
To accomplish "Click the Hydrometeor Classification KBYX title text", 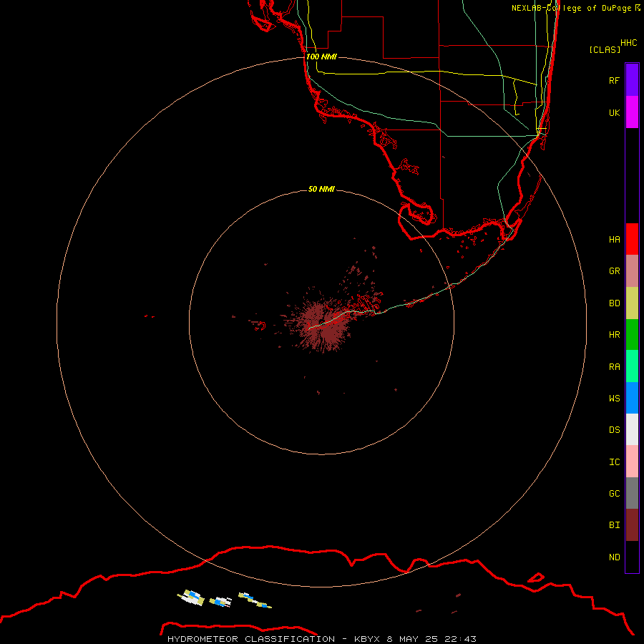I will pos(321,639).
